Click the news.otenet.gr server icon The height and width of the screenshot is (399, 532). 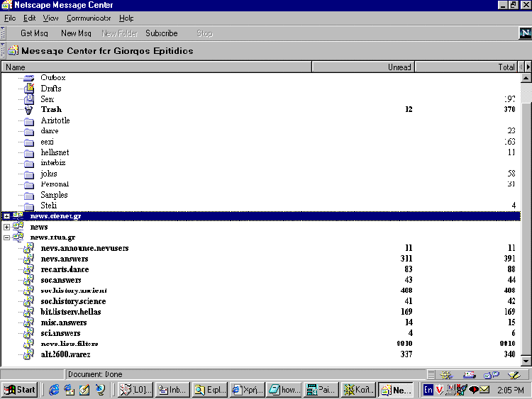[18, 215]
